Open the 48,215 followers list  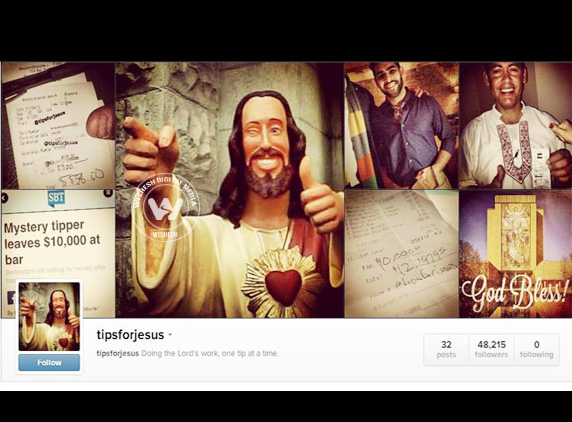(x=491, y=349)
